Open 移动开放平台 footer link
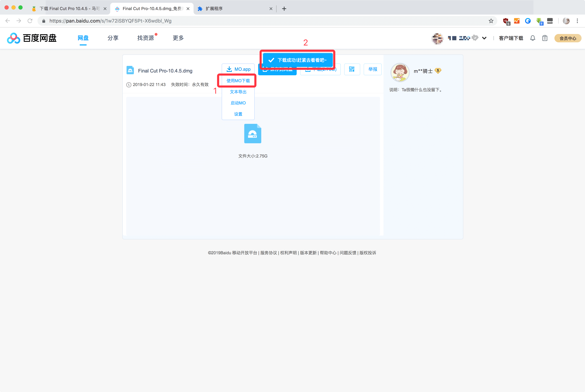 pos(244,253)
